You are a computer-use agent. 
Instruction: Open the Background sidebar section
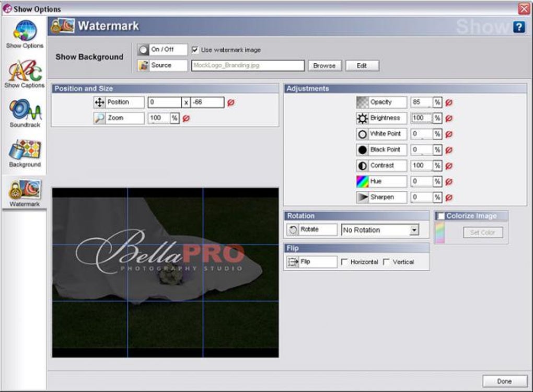(25, 153)
